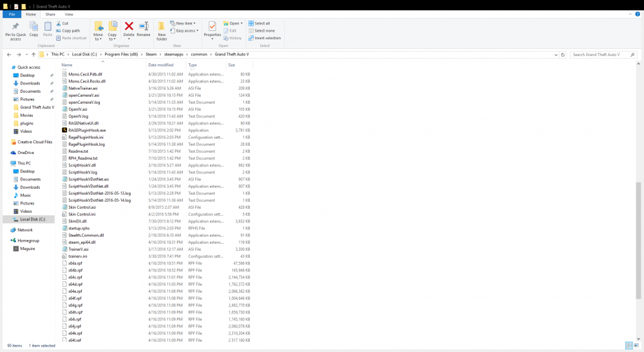
Task: Click Edit in the Open group
Action: 230,31
